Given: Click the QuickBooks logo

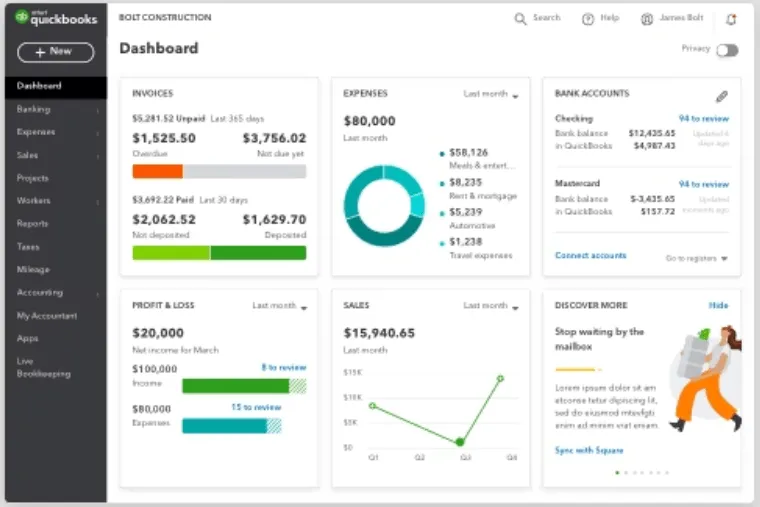Looking at the screenshot, I should coord(56,17).
